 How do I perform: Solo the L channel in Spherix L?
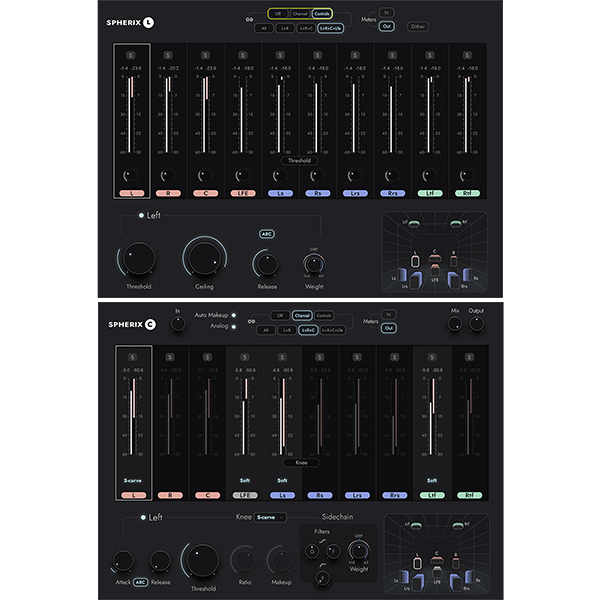pos(130,55)
